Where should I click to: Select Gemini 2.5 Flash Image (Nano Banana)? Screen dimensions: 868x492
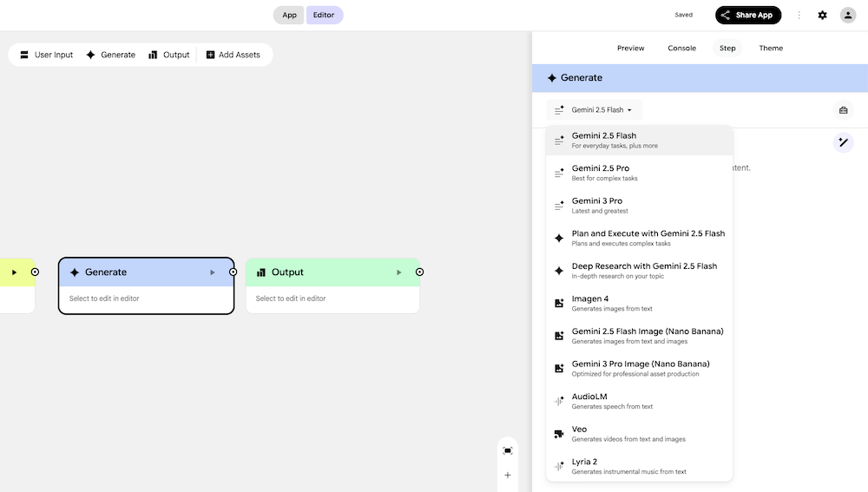[640, 336]
